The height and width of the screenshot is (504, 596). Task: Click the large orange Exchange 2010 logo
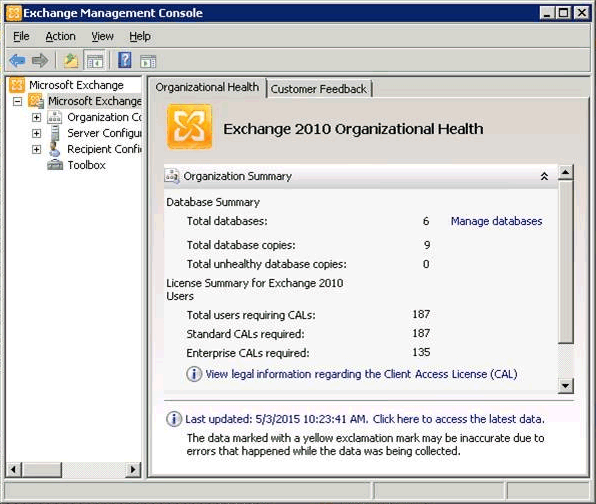coord(189,127)
